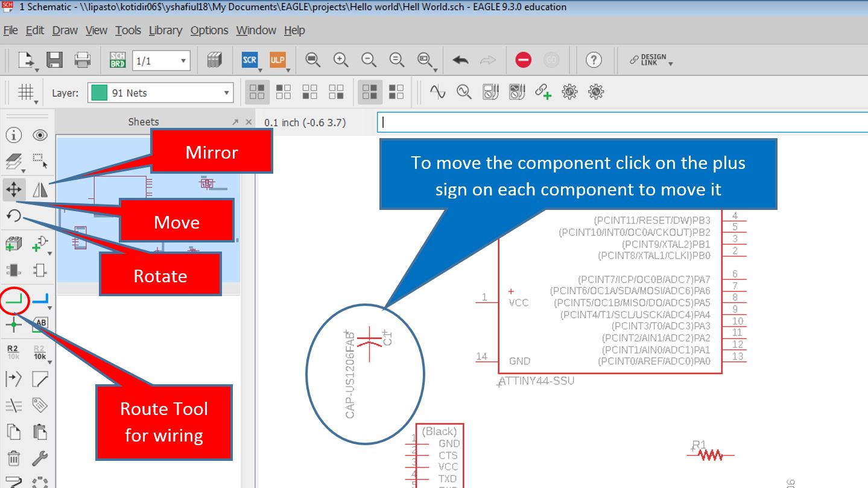Image resolution: width=868 pixels, height=488 pixels.
Task: Click the (PCINT0/AREF/ADC0)PA0 pin label
Action: (x=654, y=361)
